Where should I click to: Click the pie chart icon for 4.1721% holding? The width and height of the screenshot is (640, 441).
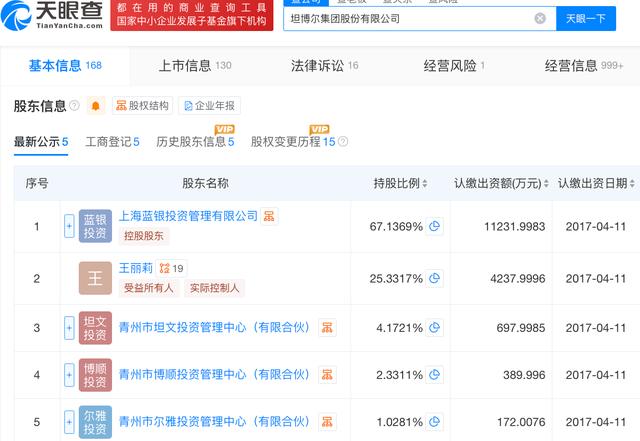[435, 328]
